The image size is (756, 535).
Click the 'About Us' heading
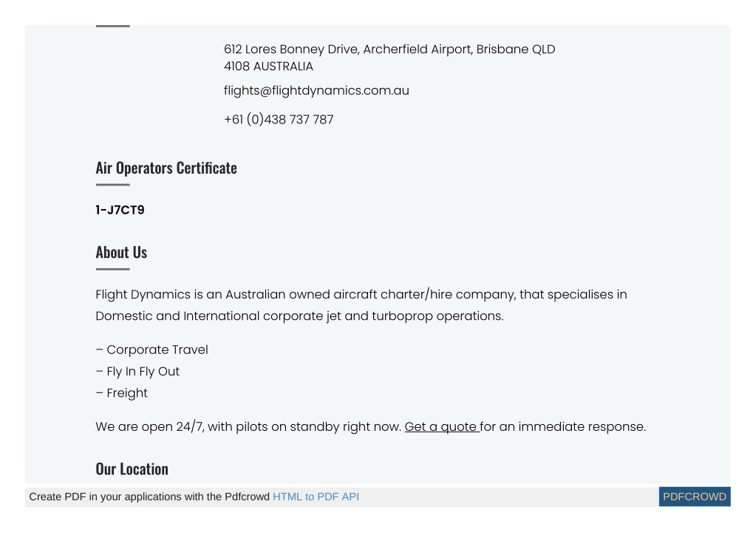coord(121,253)
